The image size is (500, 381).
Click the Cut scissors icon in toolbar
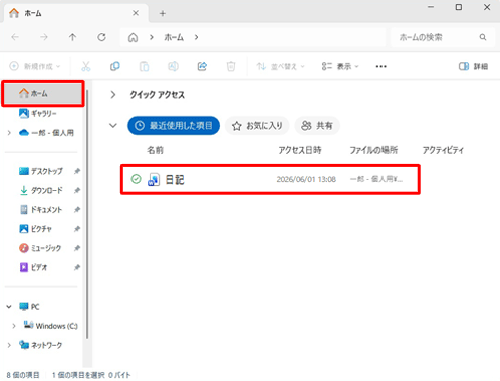pyautogui.click(x=86, y=66)
